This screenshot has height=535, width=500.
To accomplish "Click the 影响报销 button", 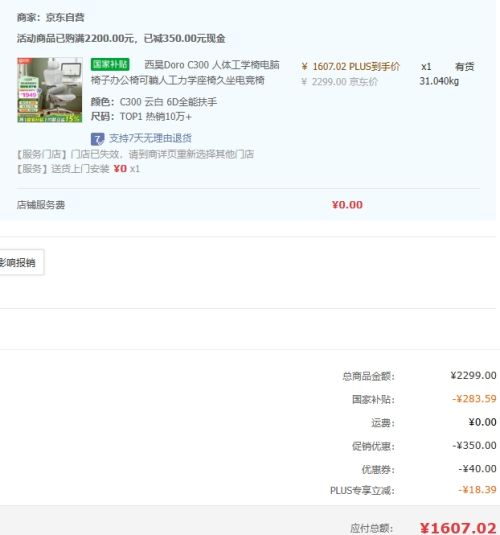I will [x=20, y=262].
